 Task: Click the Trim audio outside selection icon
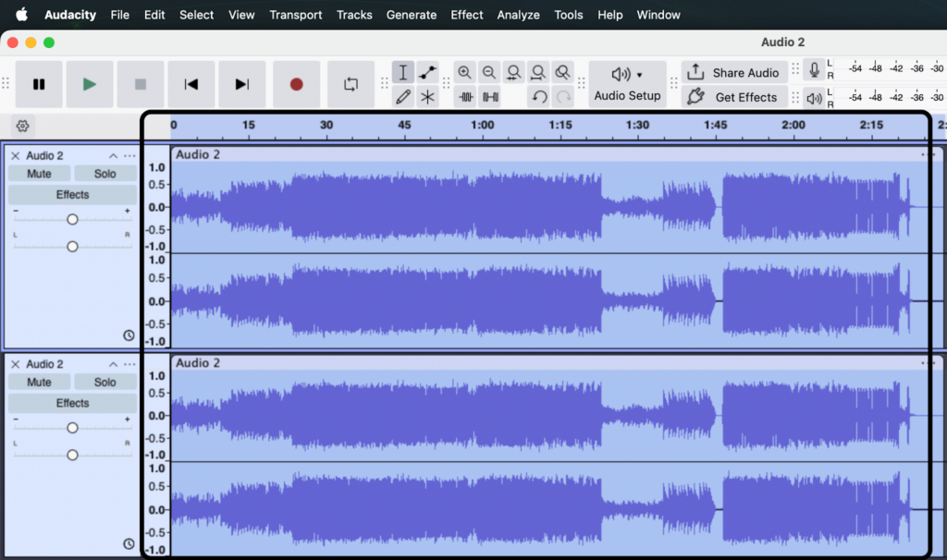pos(466,96)
